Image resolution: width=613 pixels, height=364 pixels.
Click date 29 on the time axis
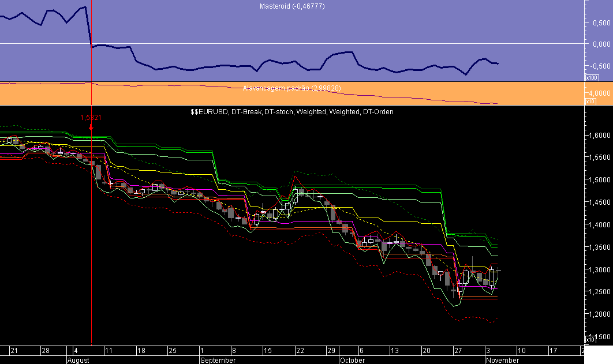[331, 350]
